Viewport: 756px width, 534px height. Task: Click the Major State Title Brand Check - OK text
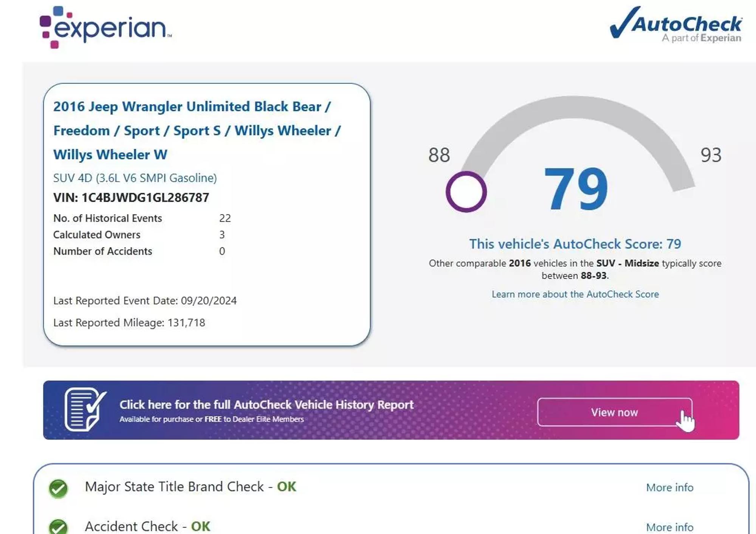point(191,487)
